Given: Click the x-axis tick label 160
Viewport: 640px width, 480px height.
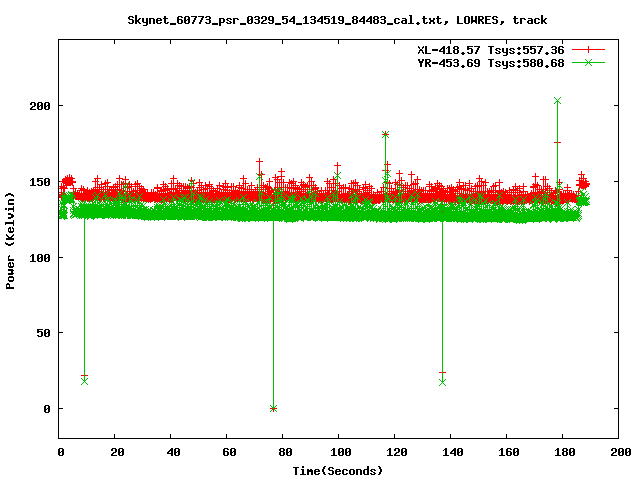Looking at the screenshot, I should point(509,452).
